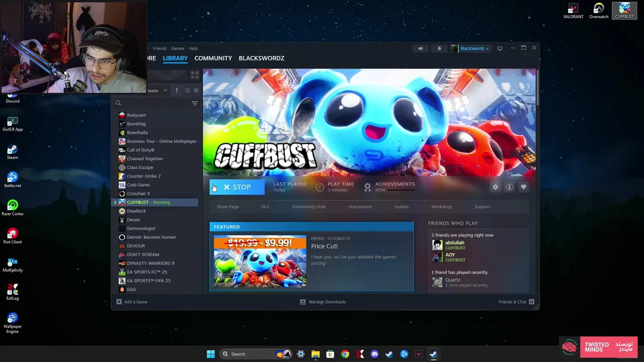The image size is (644, 362).
Task: Stop the running CUFFBUST game
Action: point(237,187)
